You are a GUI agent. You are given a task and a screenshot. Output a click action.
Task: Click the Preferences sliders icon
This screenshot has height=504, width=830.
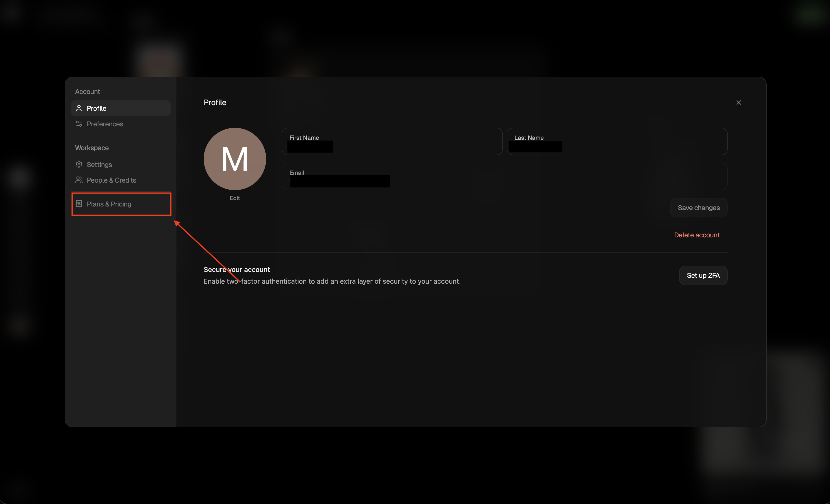pyautogui.click(x=79, y=124)
